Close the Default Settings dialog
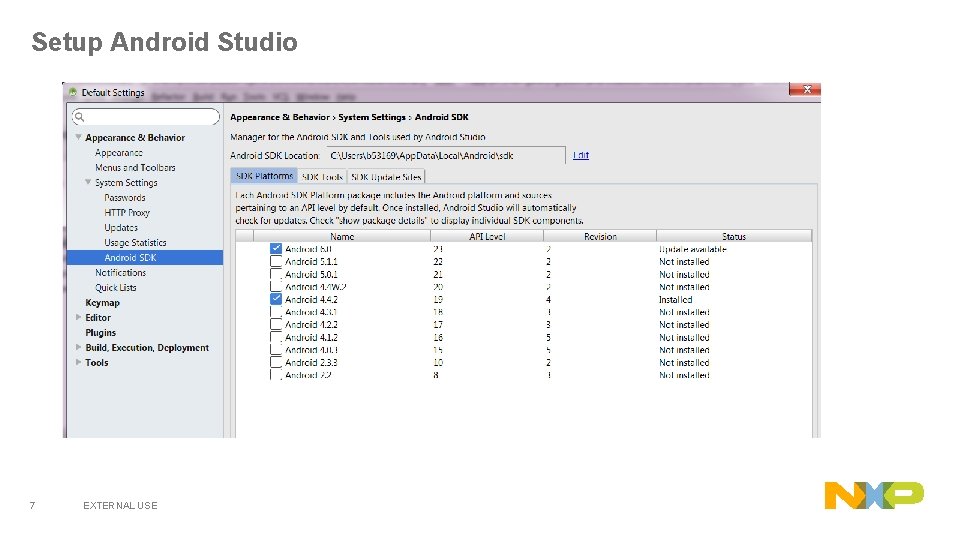 pos(805,89)
